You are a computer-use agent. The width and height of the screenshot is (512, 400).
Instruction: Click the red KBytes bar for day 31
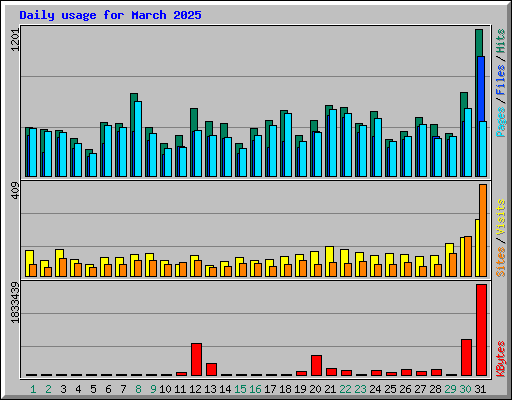click(x=482, y=330)
